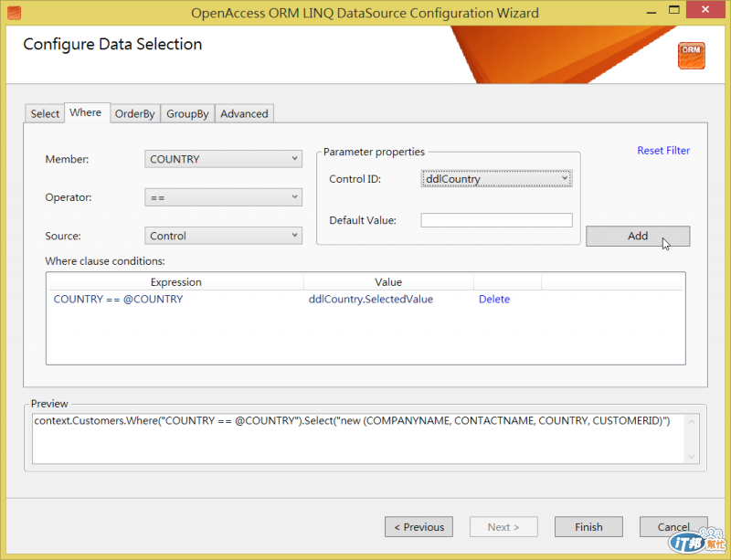
Task: Delete the COUNTRY == @COUNTRY condition
Action: 494,299
